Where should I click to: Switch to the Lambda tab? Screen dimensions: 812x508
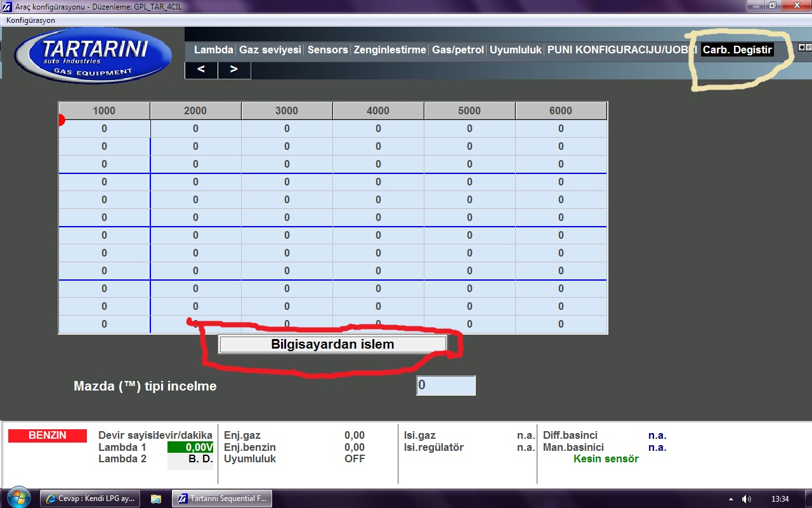[213, 50]
